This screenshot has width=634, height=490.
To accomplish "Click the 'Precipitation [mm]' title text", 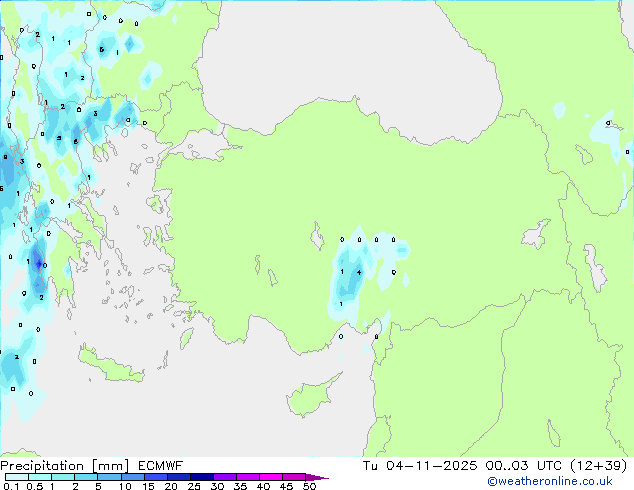I will click(x=65, y=466).
